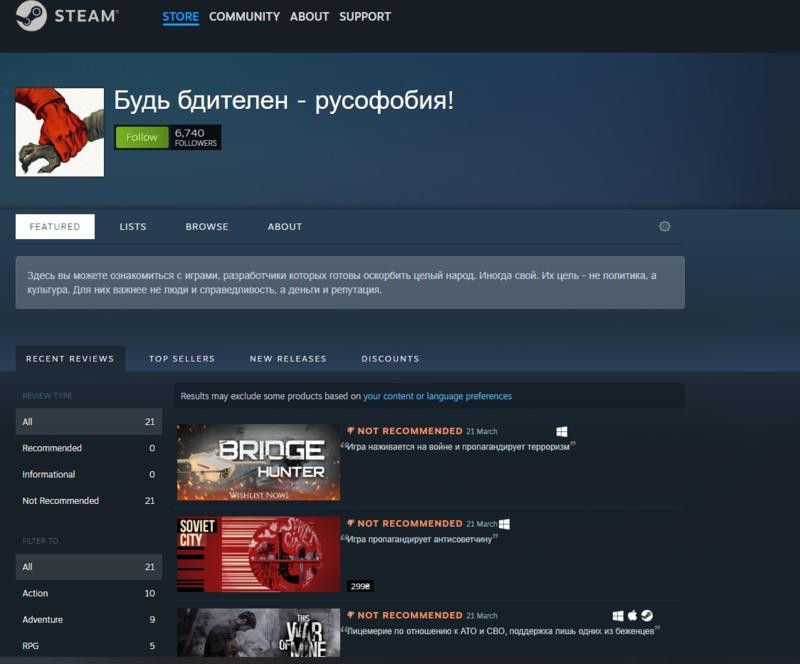Click the Steam logo icon
The width and height of the screenshot is (800, 664).
point(31,16)
